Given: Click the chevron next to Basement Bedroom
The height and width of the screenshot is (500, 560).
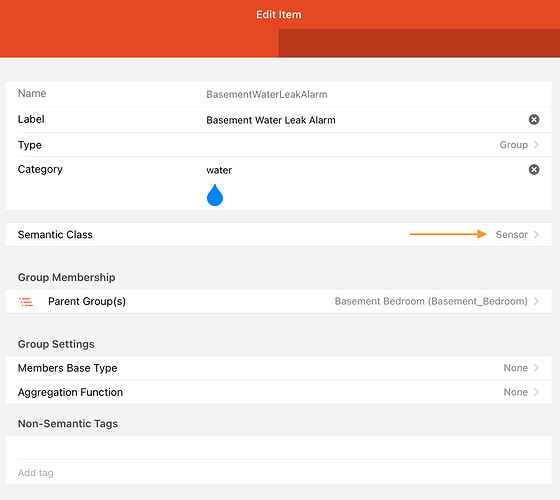Looking at the screenshot, I should click(536, 301).
